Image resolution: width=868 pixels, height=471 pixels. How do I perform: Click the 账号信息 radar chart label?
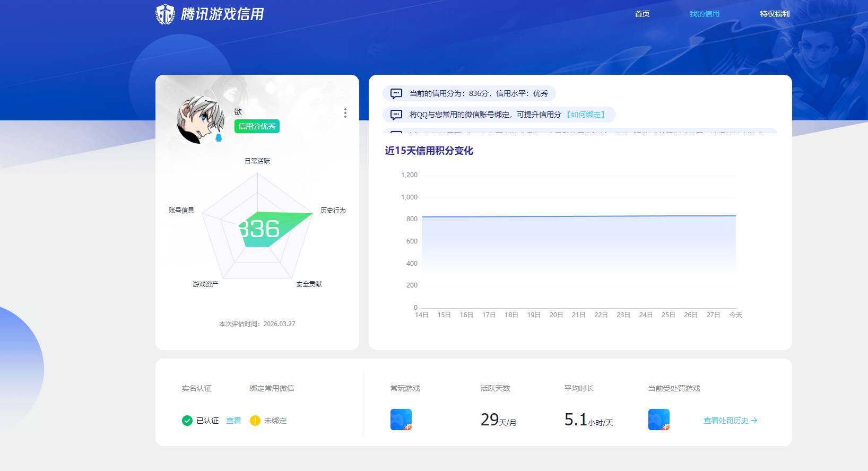coord(181,211)
